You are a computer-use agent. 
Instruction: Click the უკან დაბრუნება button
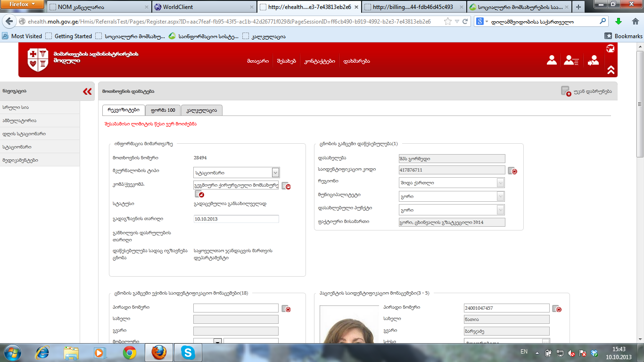click(586, 91)
